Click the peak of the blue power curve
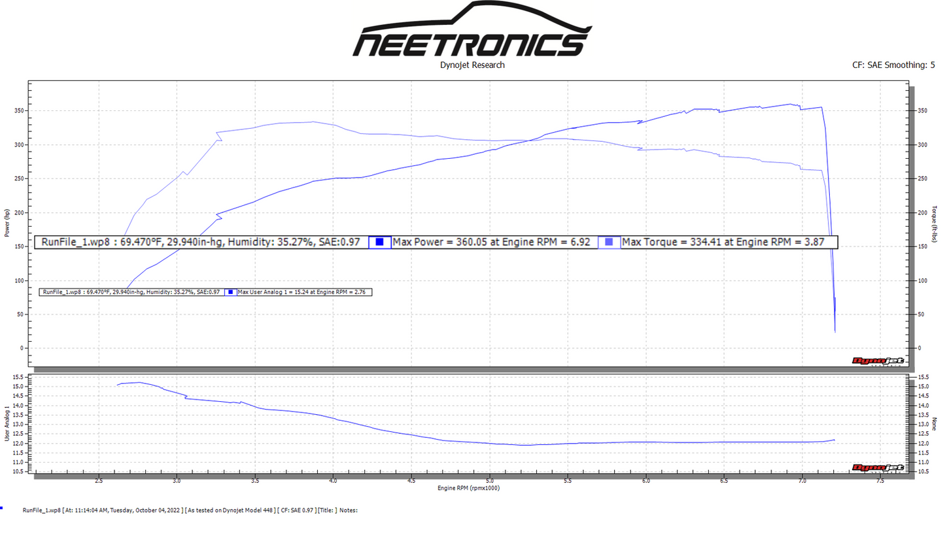This screenshot has width=945, height=560. (x=791, y=103)
